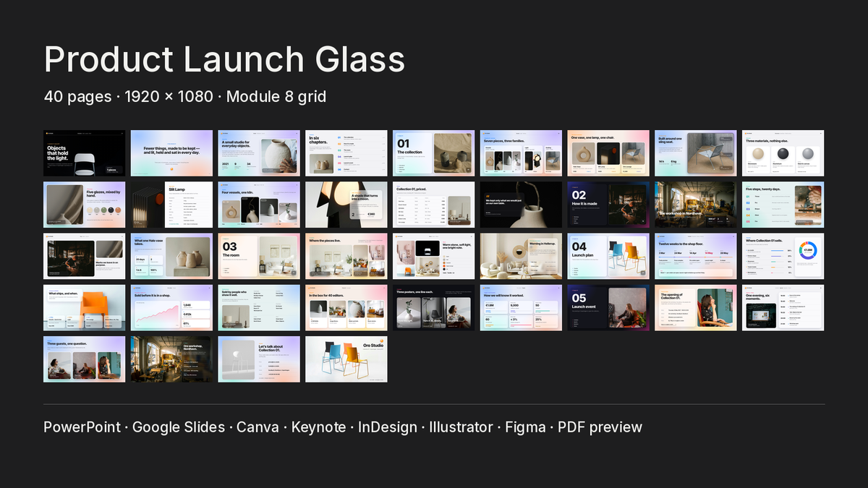
Task: Open the 'Five steps, twenty days' slide
Action: point(783,205)
